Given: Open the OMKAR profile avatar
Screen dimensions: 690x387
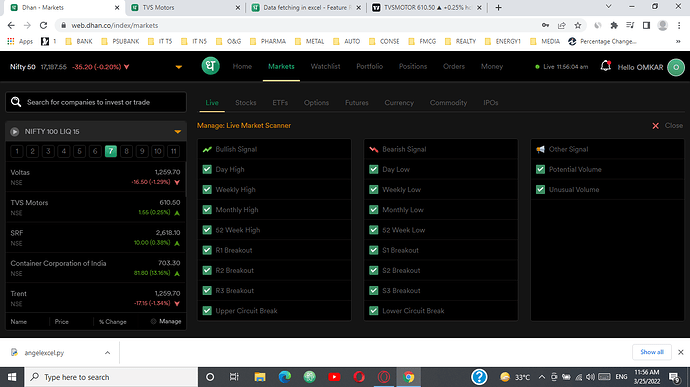Looking at the screenshot, I should click(x=676, y=67).
